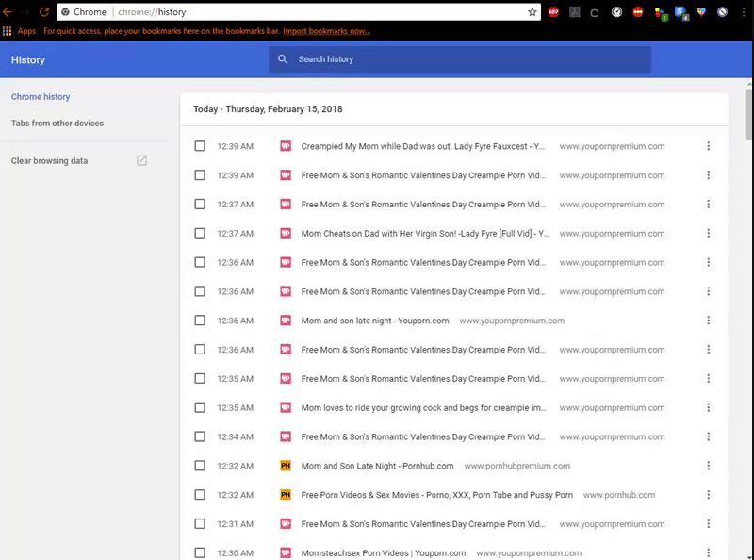Click the www.pornhub.com domain text
Image resolution: width=754 pixels, height=560 pixels.
[x=619, y=495]
